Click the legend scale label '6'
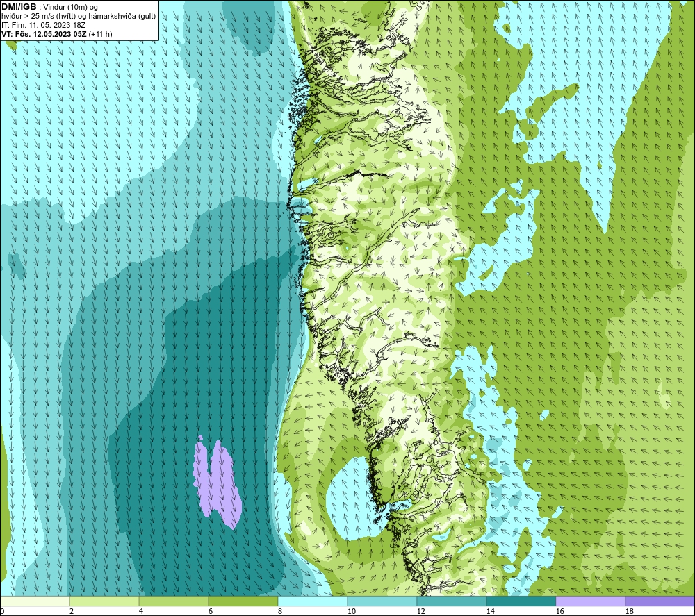The width and height of the screenshot is (695, 616). point(211,612)
